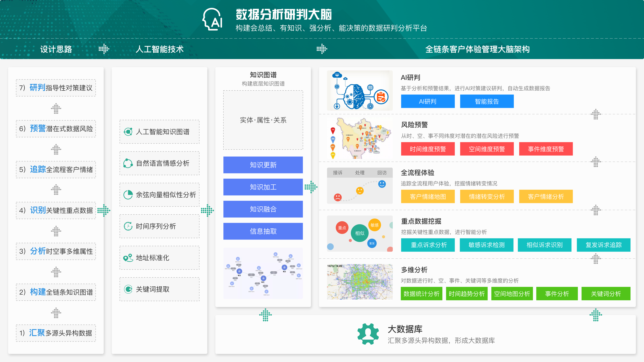Click the 余弦向量相似性分析 pie chart icon
This screenshot has height=362, width=644.
click(128, 195)
